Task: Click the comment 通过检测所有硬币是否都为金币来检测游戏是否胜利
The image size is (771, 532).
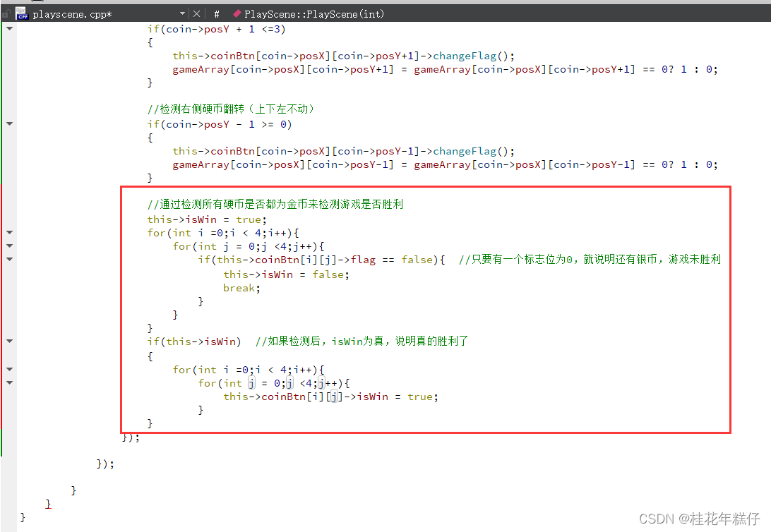Action: tap(275, 205)
